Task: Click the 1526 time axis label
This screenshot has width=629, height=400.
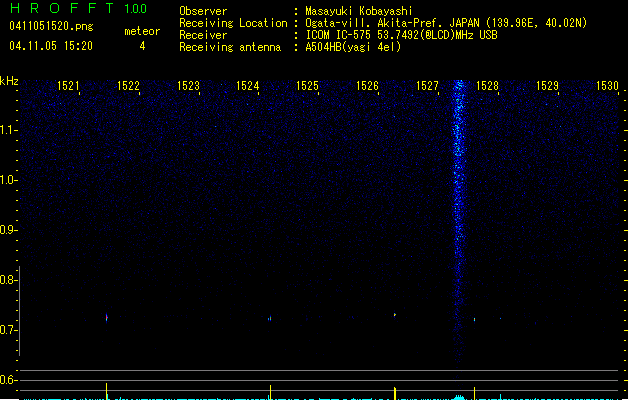Action: point(367,86)
